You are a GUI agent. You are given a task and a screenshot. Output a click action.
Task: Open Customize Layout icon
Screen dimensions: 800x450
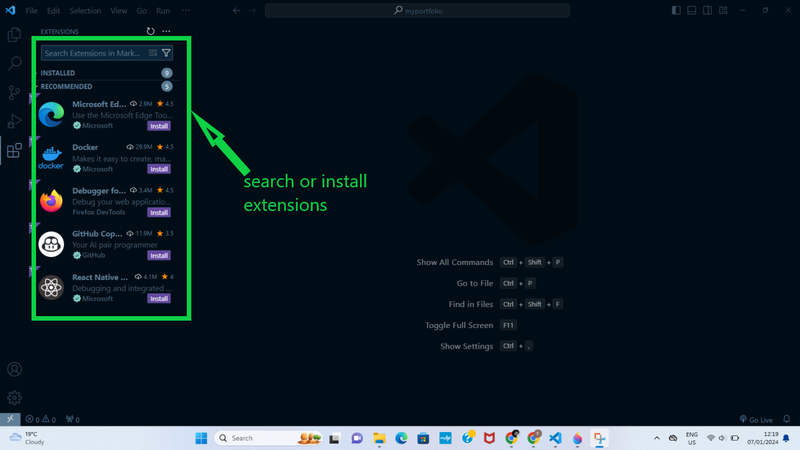(x=723, y=10)
